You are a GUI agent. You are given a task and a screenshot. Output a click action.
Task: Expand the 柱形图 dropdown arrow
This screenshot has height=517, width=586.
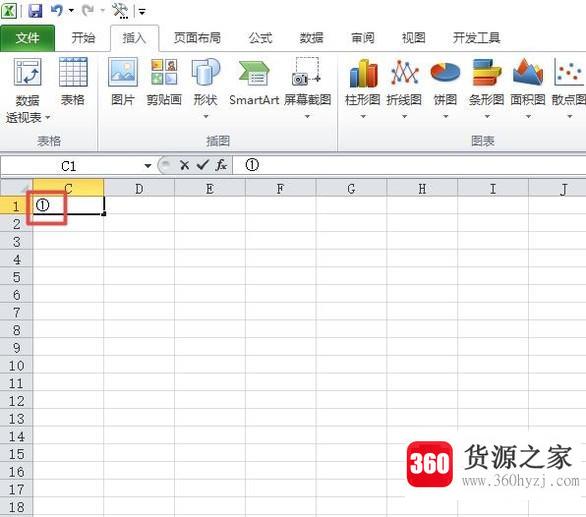click(x=363, y=117)
